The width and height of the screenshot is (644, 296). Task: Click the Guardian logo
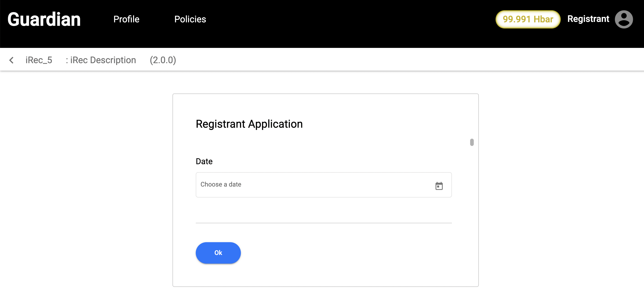tap(44, 19)
